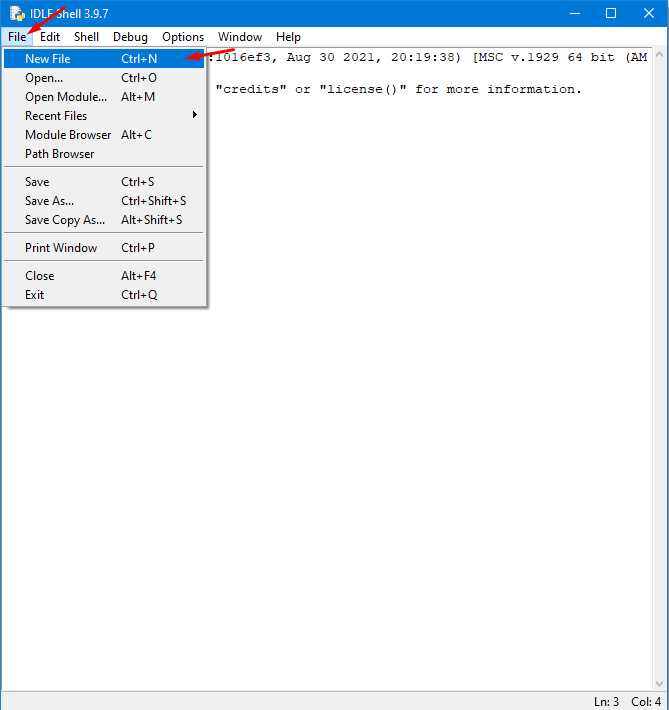Open the Edit menu
This screenshot has height=710, width=669.
[x=50, y=37]
